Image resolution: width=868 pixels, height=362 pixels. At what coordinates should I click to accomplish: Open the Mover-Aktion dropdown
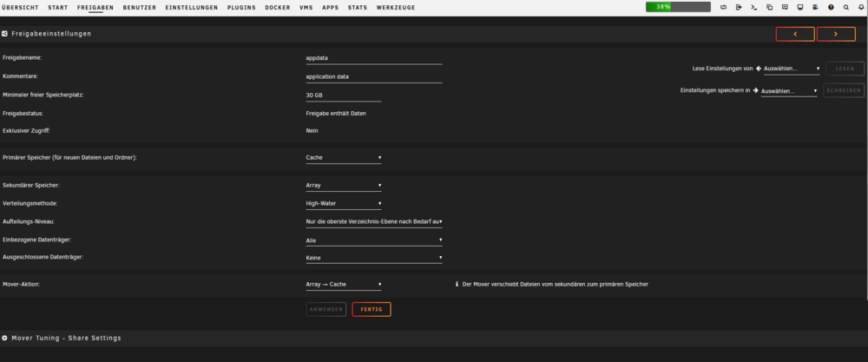[x=344, y=285]
